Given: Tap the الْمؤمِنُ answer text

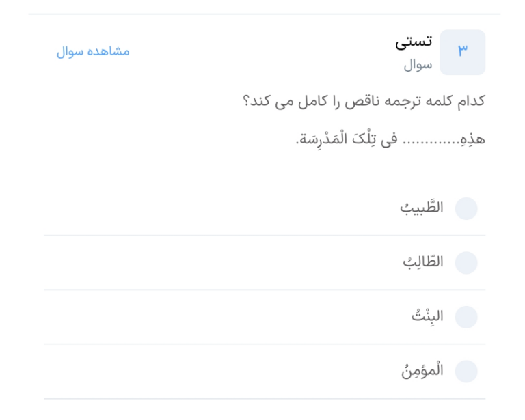Looking at the screenshot, I should [422, 371].
